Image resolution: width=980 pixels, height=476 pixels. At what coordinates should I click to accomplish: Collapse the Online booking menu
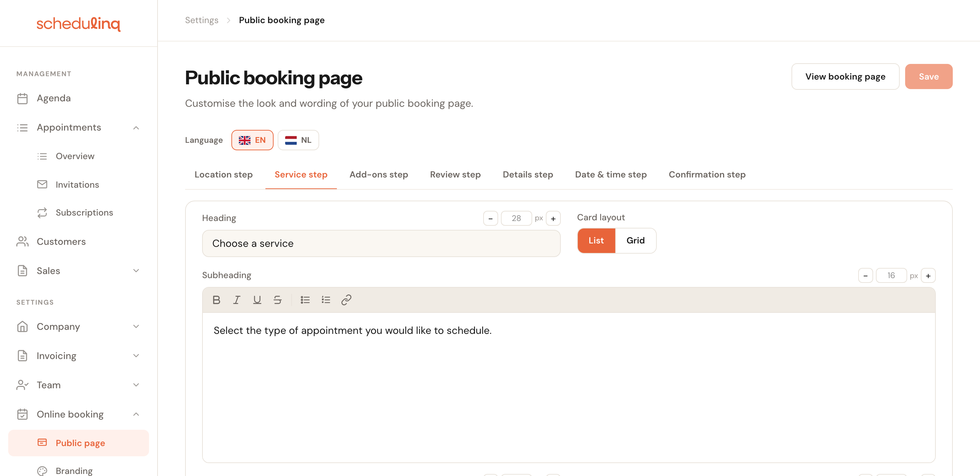point(136,414)
